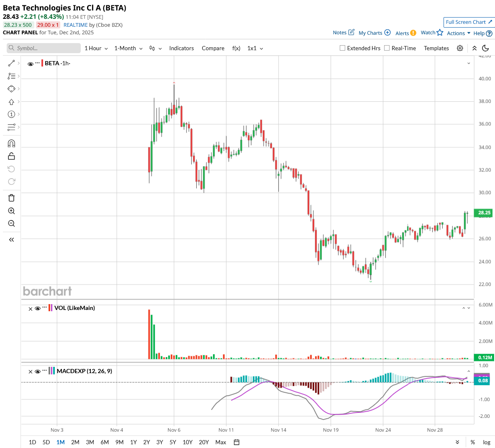Image resolution: width=495 pixels, height=448 pixels.
Task: Open the horizontal lines tool
Action: (11, 127)
